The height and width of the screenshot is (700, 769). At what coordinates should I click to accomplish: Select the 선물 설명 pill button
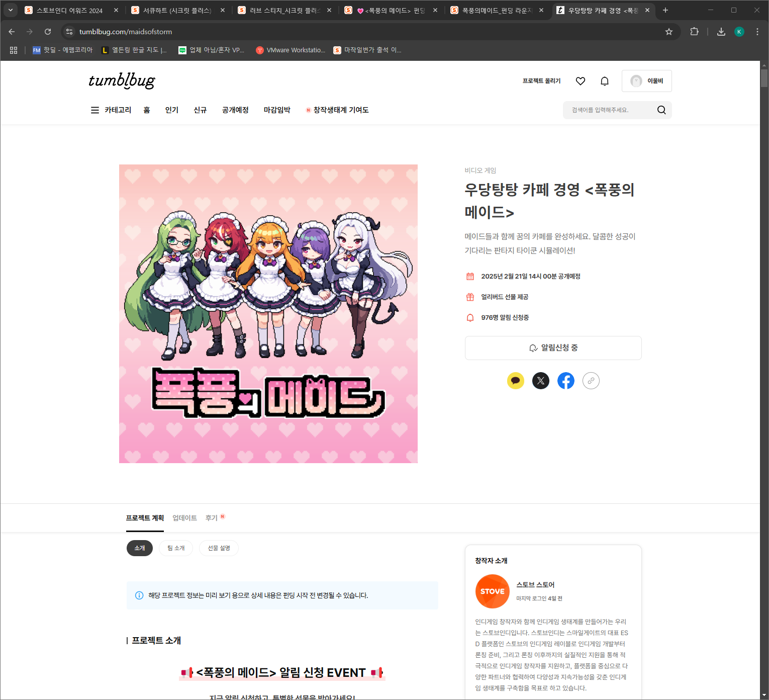click(x=219, y=548)
